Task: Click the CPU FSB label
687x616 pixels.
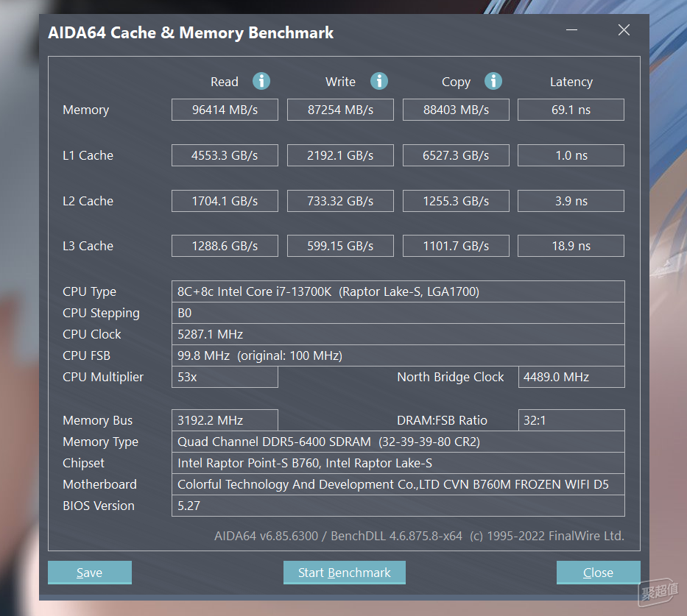Action: pyautogui.click(x=86, y=356)
